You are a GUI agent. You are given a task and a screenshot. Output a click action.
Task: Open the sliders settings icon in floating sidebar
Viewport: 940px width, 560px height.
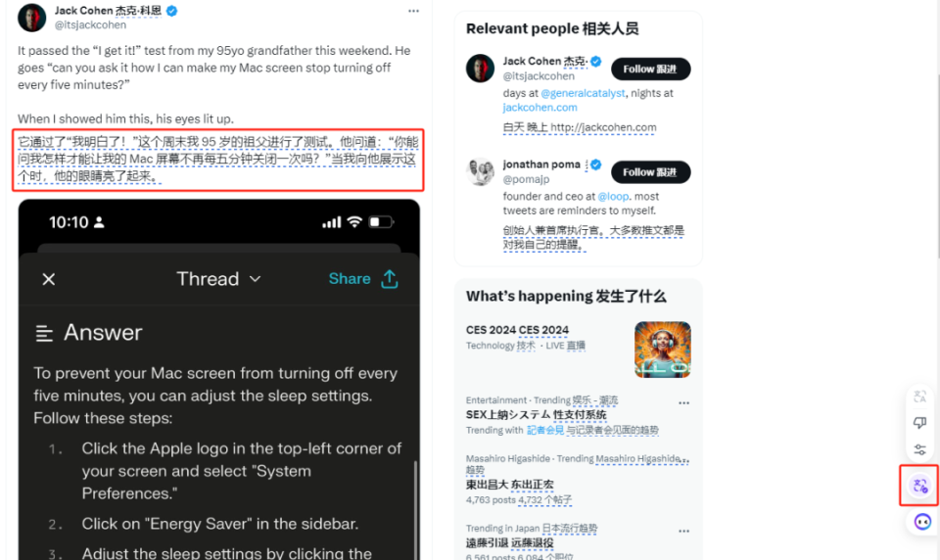919,449
